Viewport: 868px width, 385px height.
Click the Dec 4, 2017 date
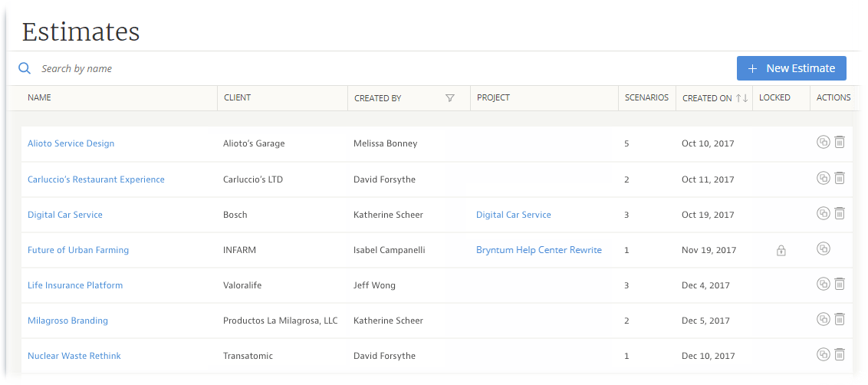(x=705, y=285)
